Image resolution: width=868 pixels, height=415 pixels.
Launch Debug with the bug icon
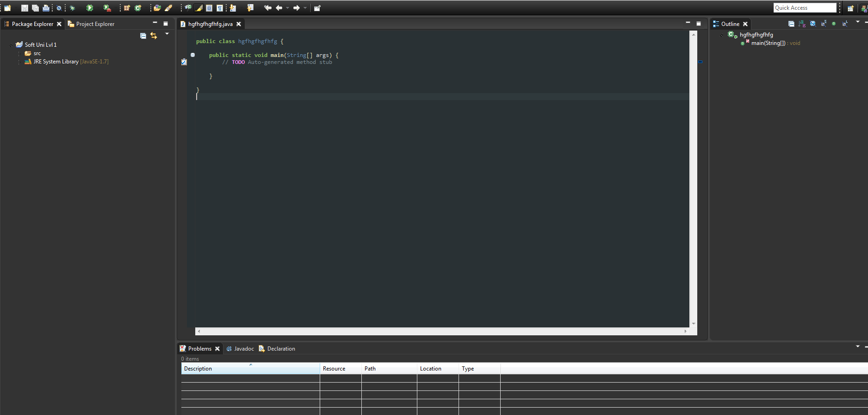point(72,8)
